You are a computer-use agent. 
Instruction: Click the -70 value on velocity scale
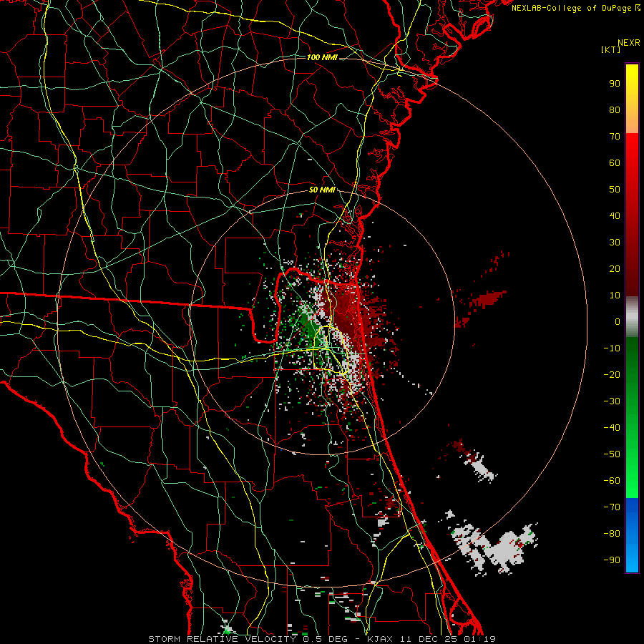click(x=612, y=507)
